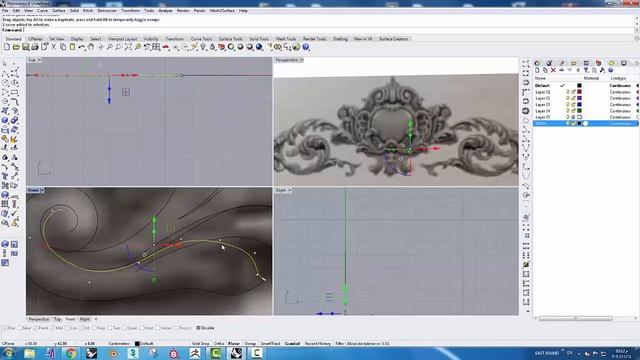The height and width of the screenshot is (360, 640).
Task: Click the New file icon in Standard toolbar
Action: pyautogui.click(x=7, y=47)
